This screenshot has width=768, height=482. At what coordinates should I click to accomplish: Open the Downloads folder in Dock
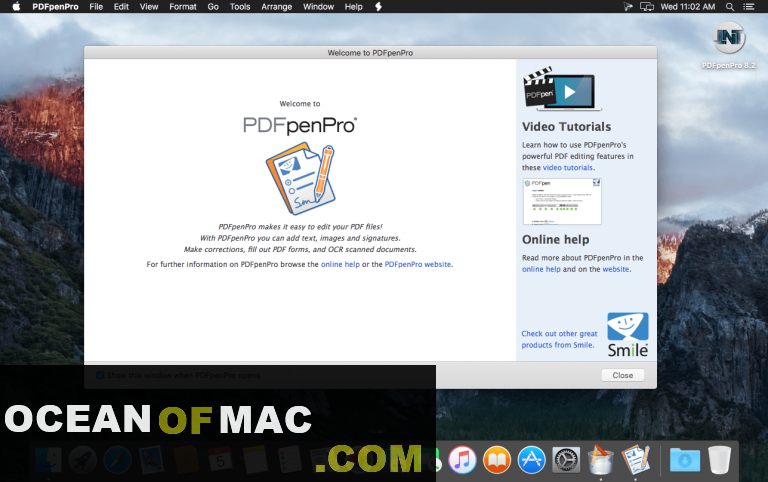[x=685, y=460]
